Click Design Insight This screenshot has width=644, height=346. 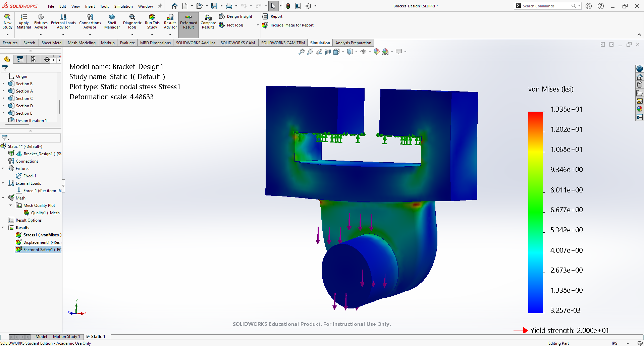click(x=235, y=16)
